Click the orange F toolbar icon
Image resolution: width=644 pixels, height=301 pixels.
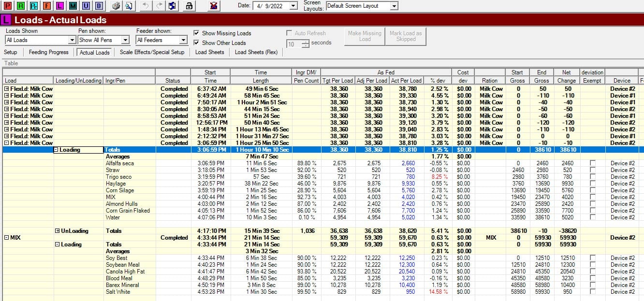47,6
